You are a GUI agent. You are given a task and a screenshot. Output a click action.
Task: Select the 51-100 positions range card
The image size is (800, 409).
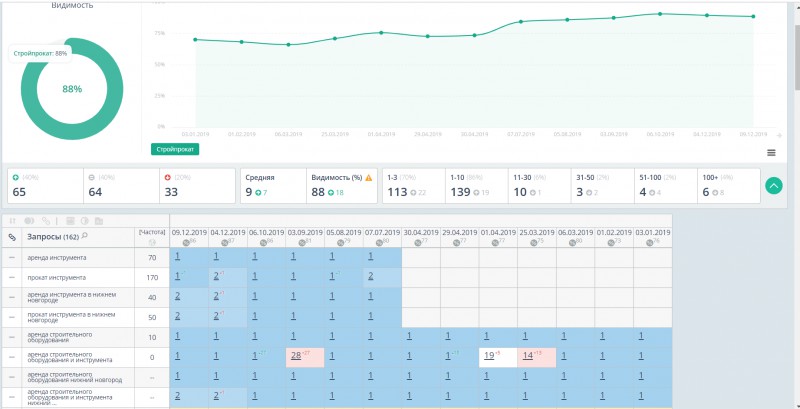666,186
